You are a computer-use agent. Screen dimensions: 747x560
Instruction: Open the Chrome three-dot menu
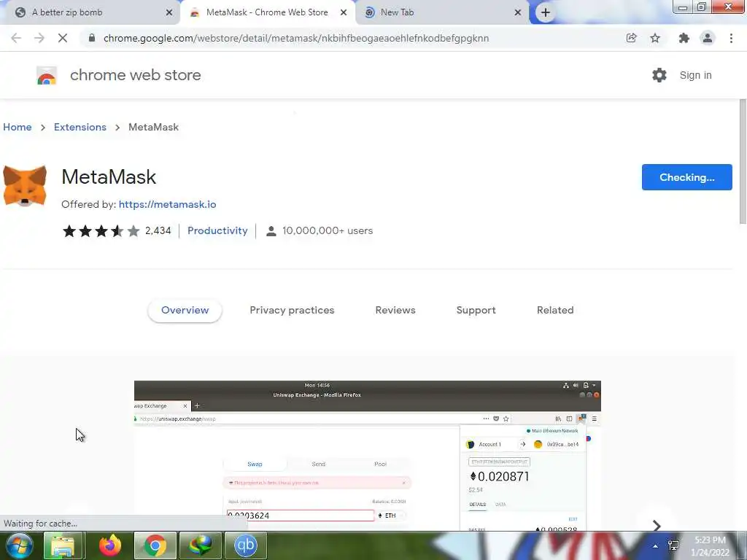(x=731, y=38)
